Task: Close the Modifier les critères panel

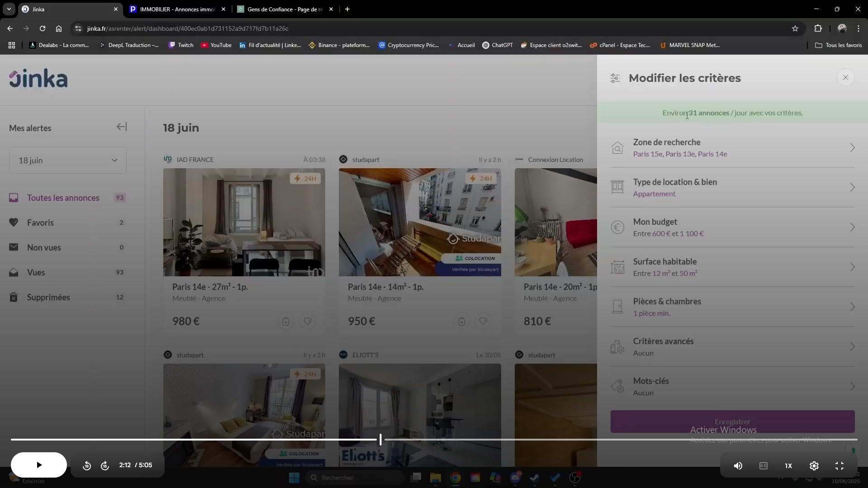Action: (845, 78)
